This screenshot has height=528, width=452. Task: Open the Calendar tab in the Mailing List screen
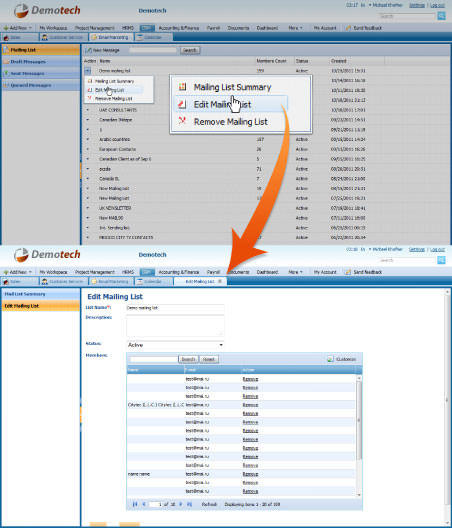click(x=153, y=37)
